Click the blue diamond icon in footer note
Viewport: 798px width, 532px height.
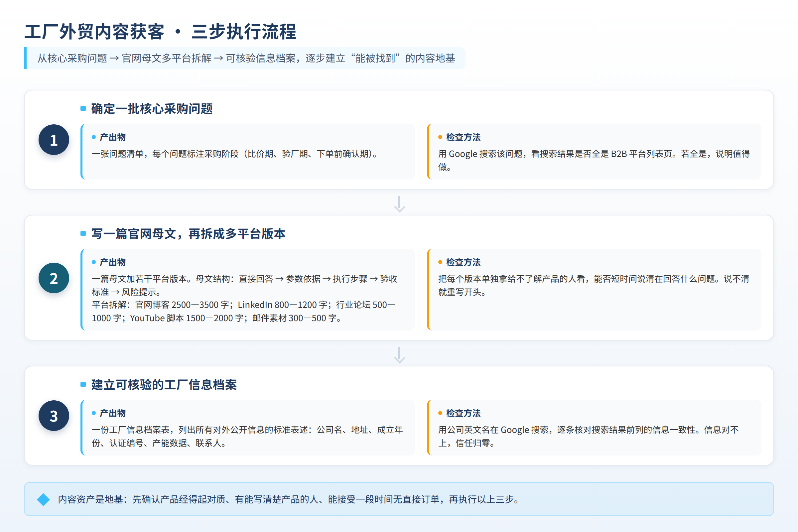point(44,499)
